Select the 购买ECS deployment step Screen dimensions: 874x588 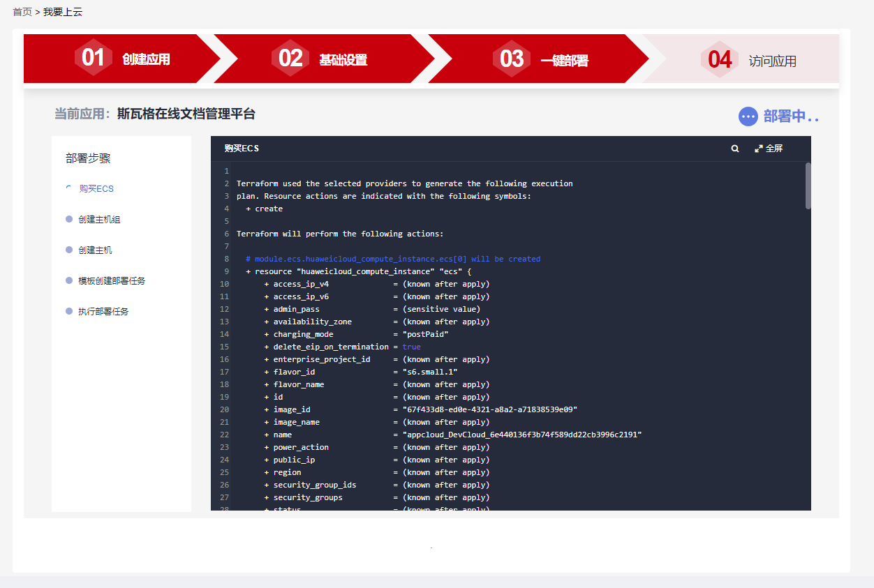[x=96, y=189]
